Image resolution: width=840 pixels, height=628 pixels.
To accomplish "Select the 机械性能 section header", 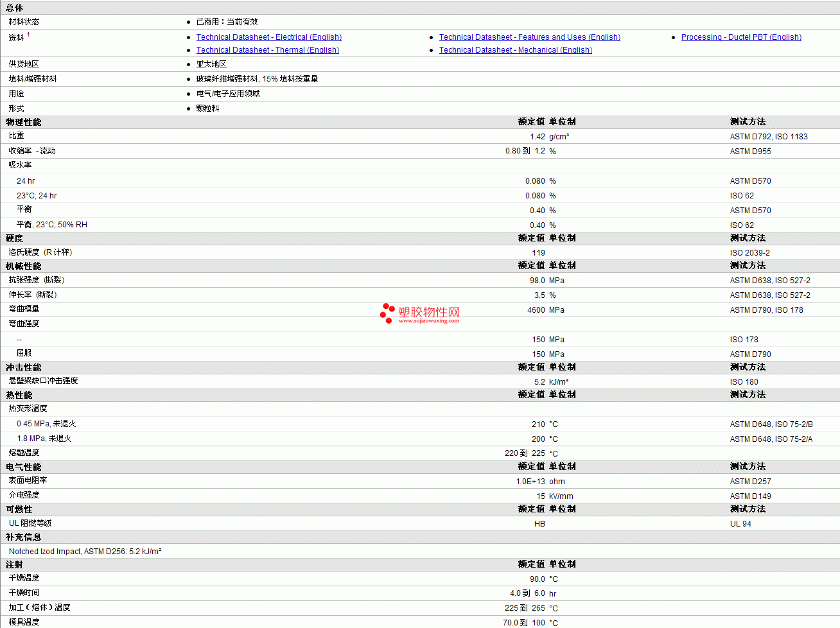I will [x=24, y=266].
